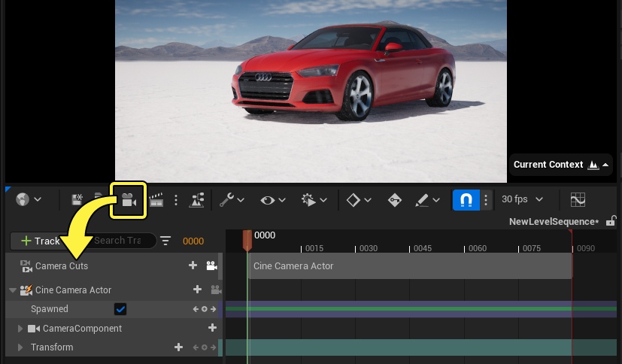Open the Current Context button
Image resolution: width=622 pixels, height=364 pixels.
(x=561, y=165)
